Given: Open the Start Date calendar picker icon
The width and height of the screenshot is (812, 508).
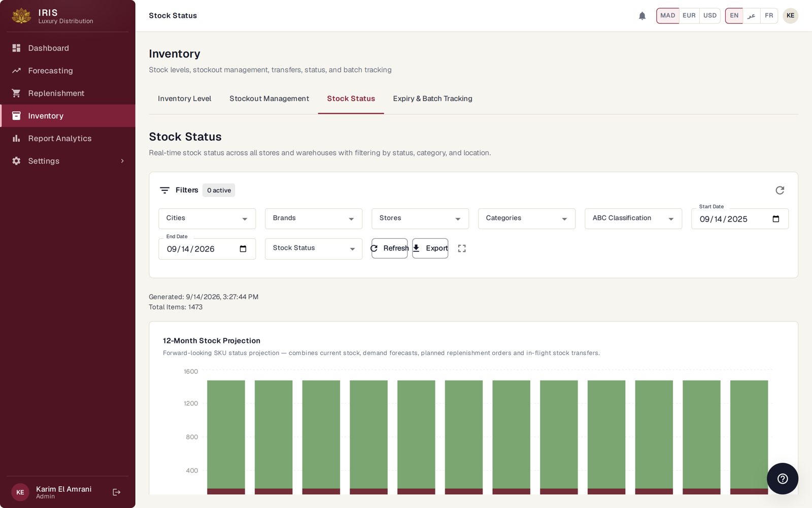Looking at the screenshot, I should pos(776,219).
